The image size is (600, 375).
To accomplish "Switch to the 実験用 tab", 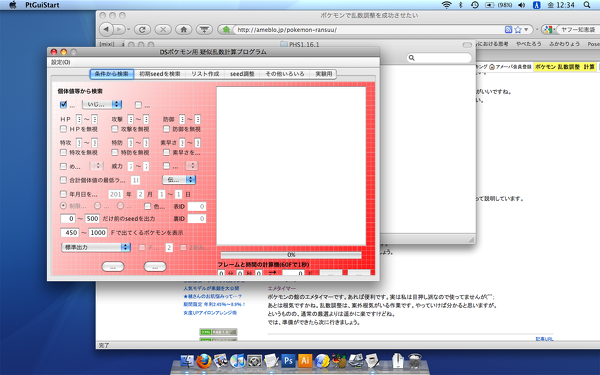I will 323,74.
